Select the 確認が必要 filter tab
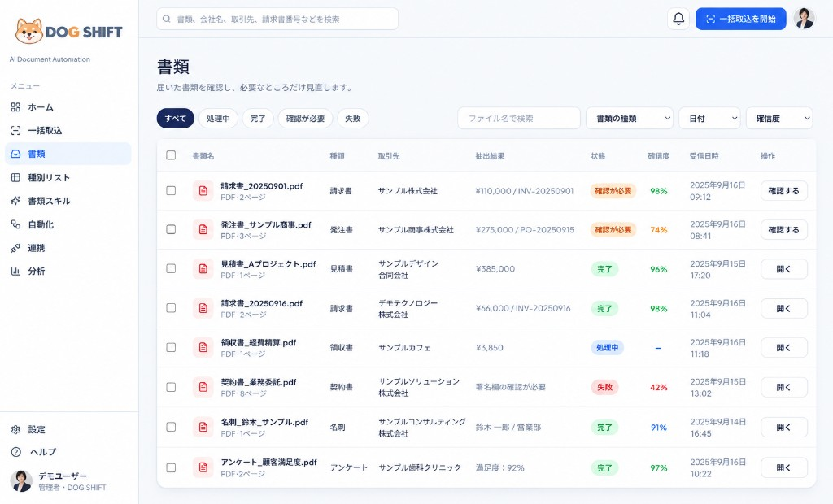833x504 pixels. click(305, 119)
